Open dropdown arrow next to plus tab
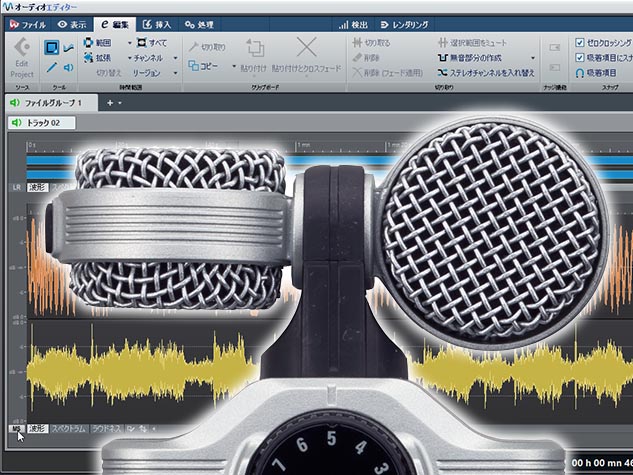The width and height of the screenshot is (633, 475). pyautogui.click(x=120, y=103)
